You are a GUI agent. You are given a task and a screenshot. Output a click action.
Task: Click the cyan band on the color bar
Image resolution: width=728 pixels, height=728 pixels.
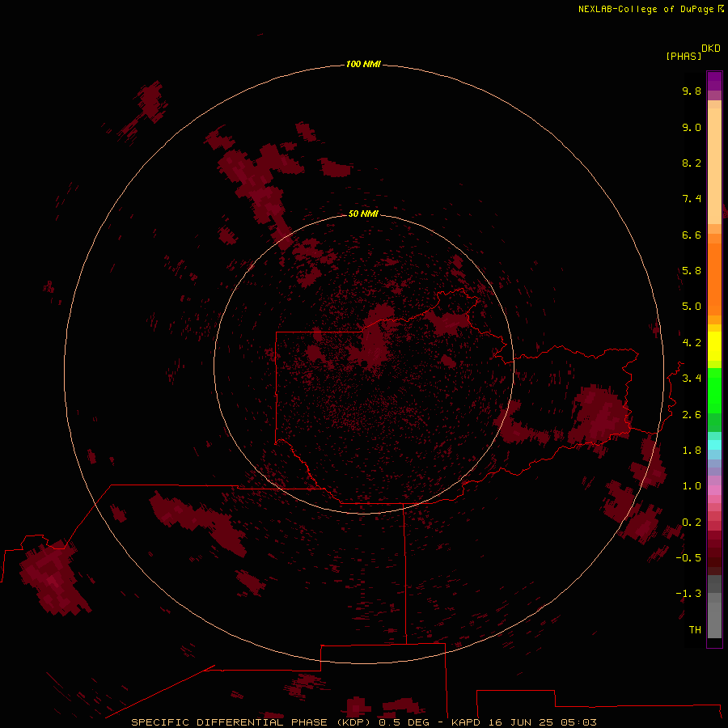[714, 444]
